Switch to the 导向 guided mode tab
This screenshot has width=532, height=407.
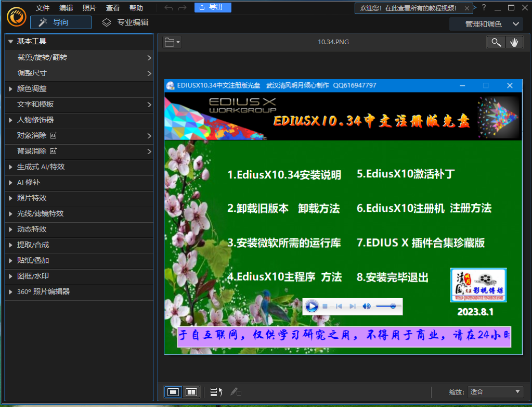pos(61,22)
